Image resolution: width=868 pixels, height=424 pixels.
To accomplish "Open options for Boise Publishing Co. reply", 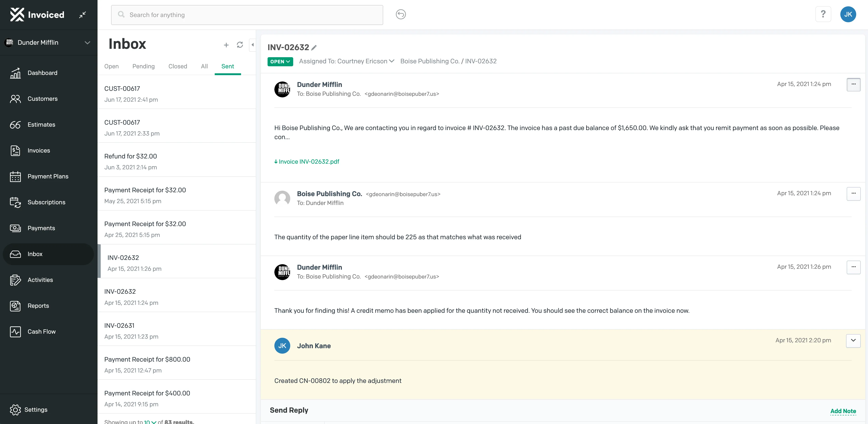I will point(853,194).
